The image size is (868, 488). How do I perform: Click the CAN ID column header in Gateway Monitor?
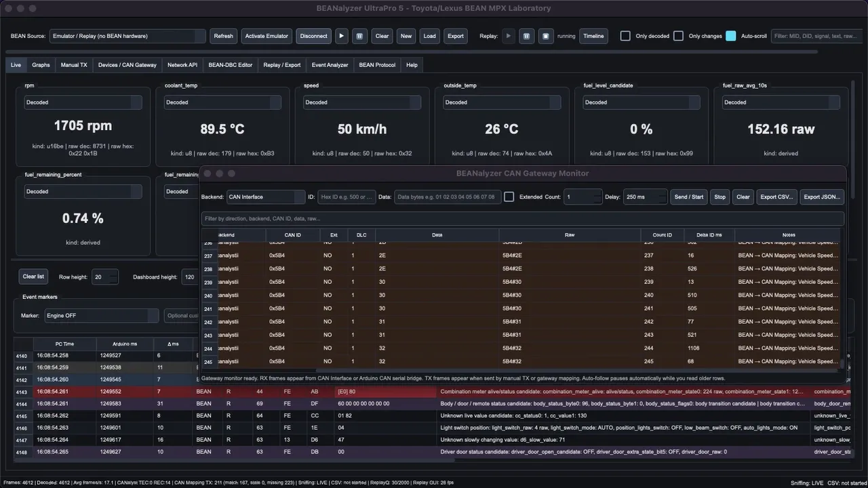292,235
